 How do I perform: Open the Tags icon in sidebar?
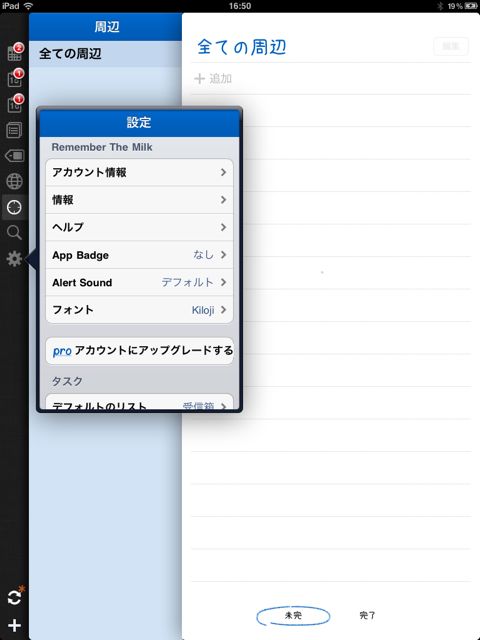click(x=15, y=156)
